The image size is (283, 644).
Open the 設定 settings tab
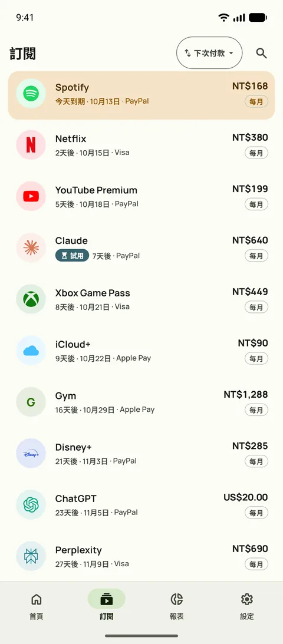[x=247, y=605]
